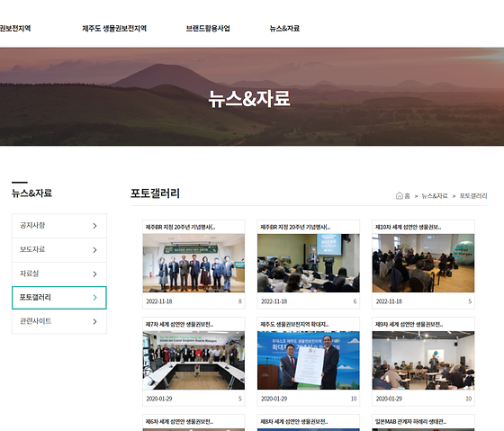
Task: Select the highlighted 포토갤러리 sidebar item
Action: (59, 298)
